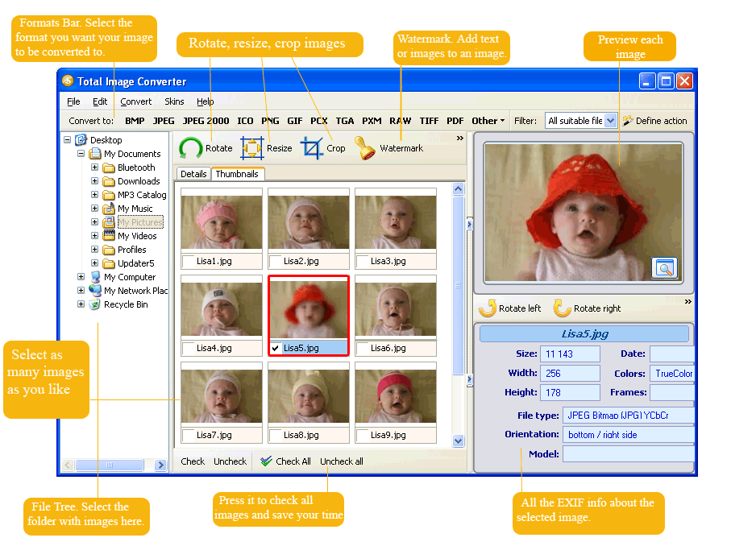Select the Rotate tool
This screenshot has width=756, height=546.
click(x=208, y=148)
